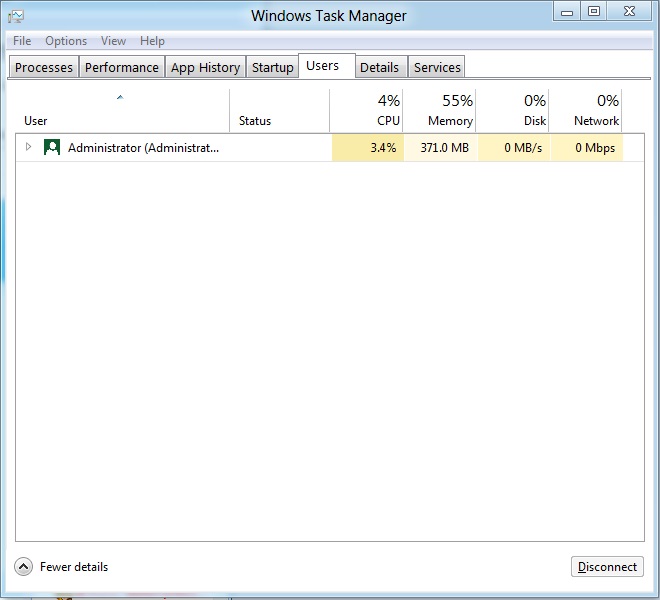
Task: Sort by the Network column header
Action: coord(585,110)
